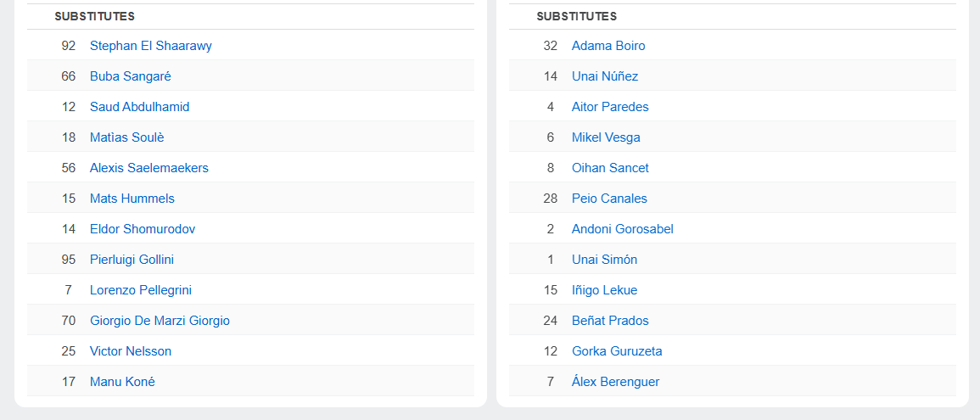Click the Álex Berenguer link
Viewport: 980px width, 420px height.
615,382
